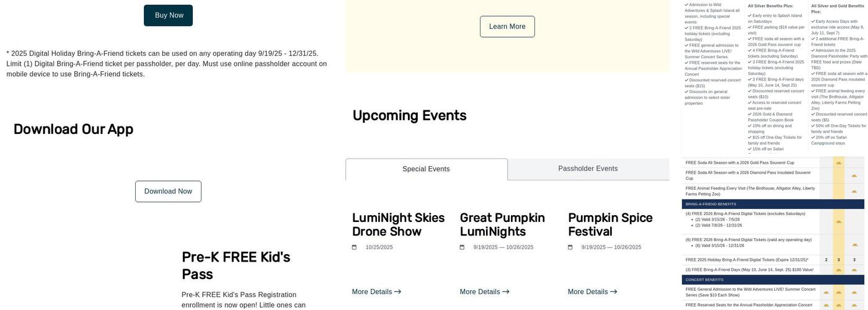Click arrow icon beside Great Pumpkin More Details
The image size is (868, 310).
click(506, 292)
